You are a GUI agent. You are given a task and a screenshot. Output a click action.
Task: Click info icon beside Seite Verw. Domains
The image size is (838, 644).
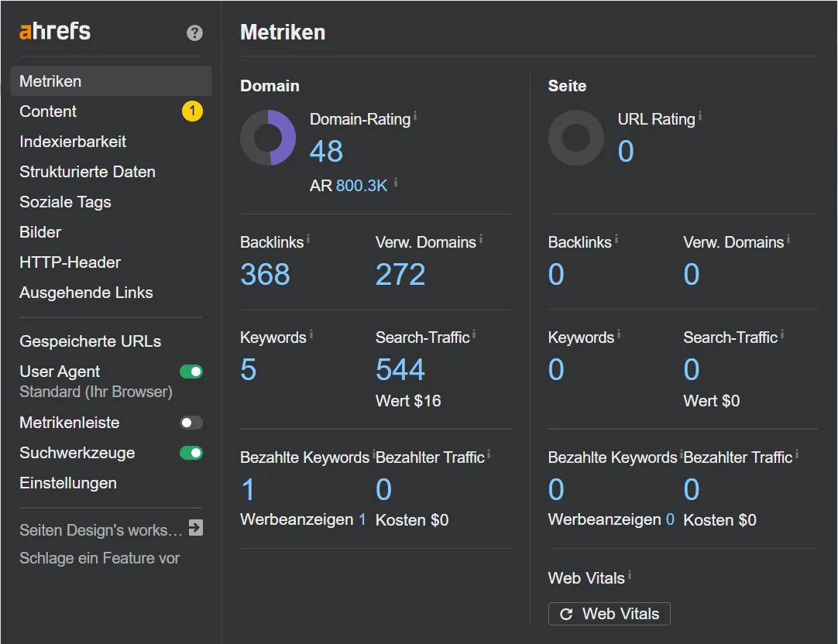788,239
